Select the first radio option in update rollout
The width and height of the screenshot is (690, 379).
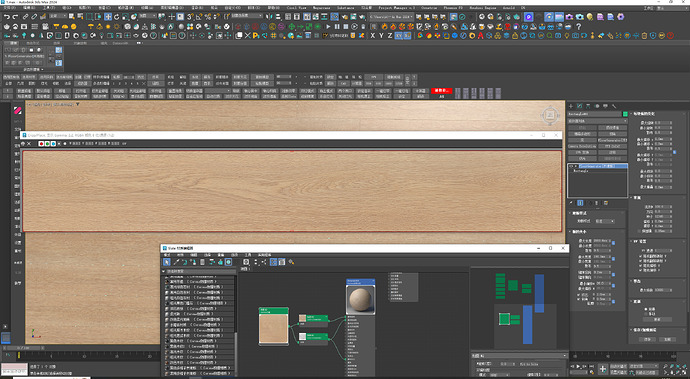click(x=646, y=309)
